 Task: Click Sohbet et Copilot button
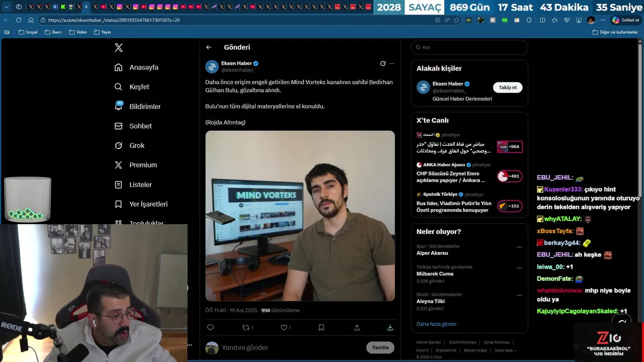coord(625,20)
